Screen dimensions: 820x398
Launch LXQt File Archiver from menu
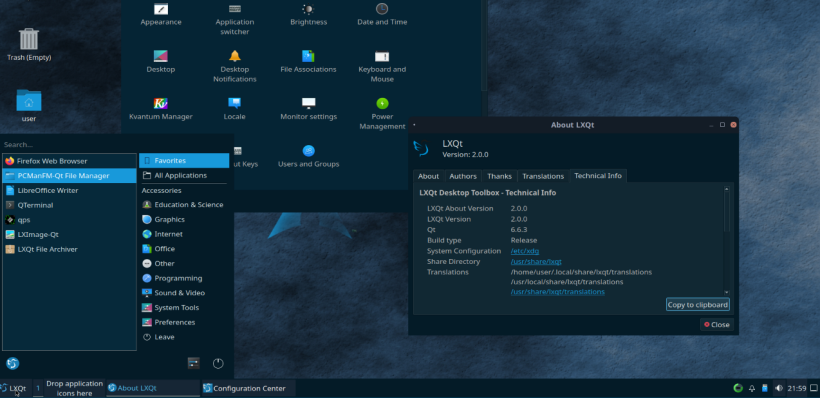(69, 249)
